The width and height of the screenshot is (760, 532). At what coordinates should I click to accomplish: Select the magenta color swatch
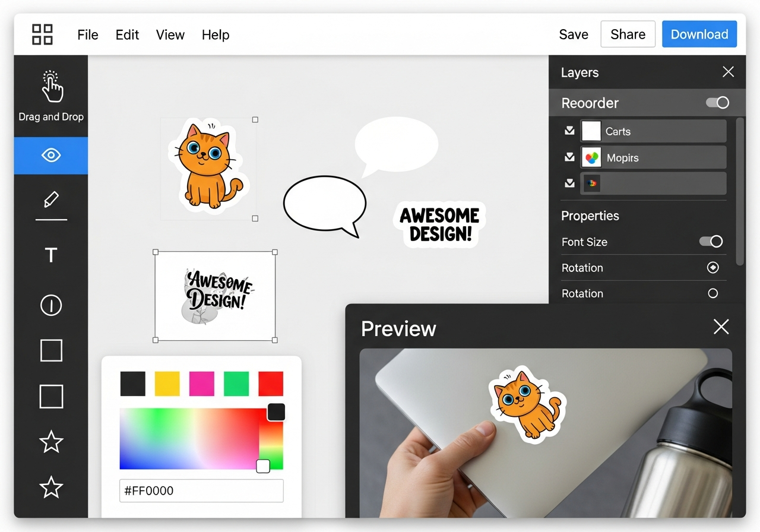coord(201,383)
